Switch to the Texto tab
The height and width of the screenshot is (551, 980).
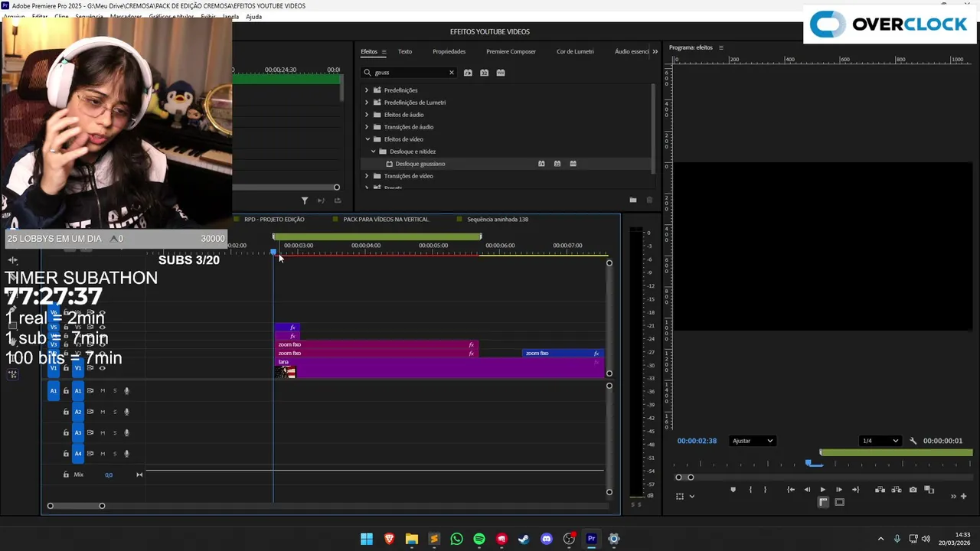(405, 51)
